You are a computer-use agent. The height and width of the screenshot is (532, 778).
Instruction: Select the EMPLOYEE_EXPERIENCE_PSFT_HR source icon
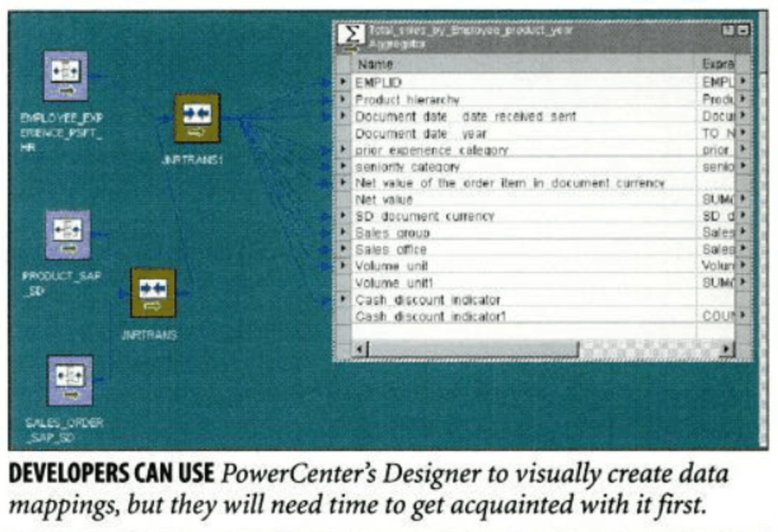click(x=66, y=76)
